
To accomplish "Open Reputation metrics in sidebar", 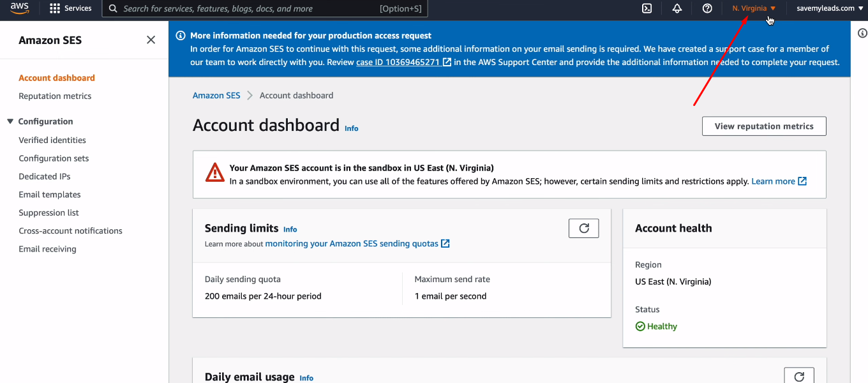I will (55, 96).
